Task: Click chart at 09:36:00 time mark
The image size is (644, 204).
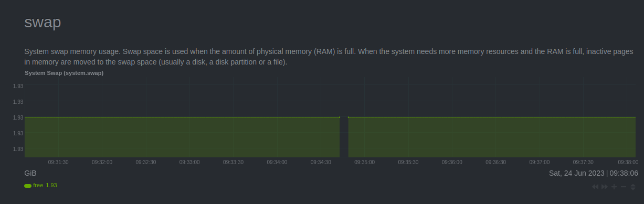Action: pos(452,137)
